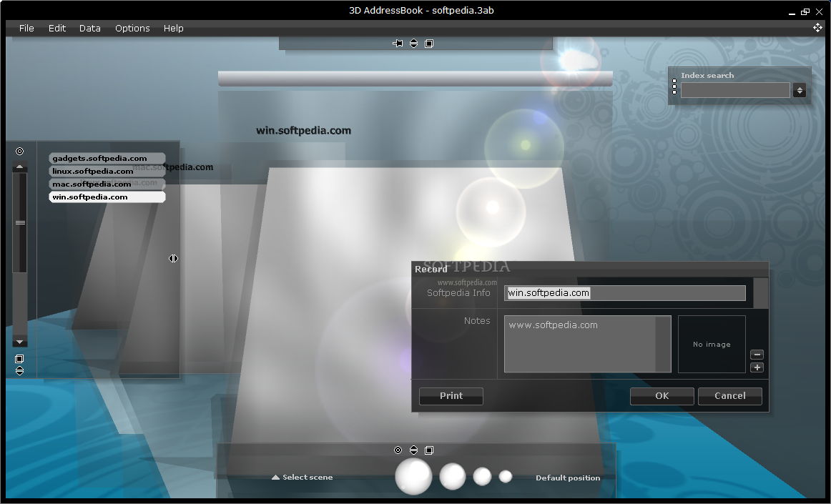
Task: Open the Options menu
Action: pos(132,28)
